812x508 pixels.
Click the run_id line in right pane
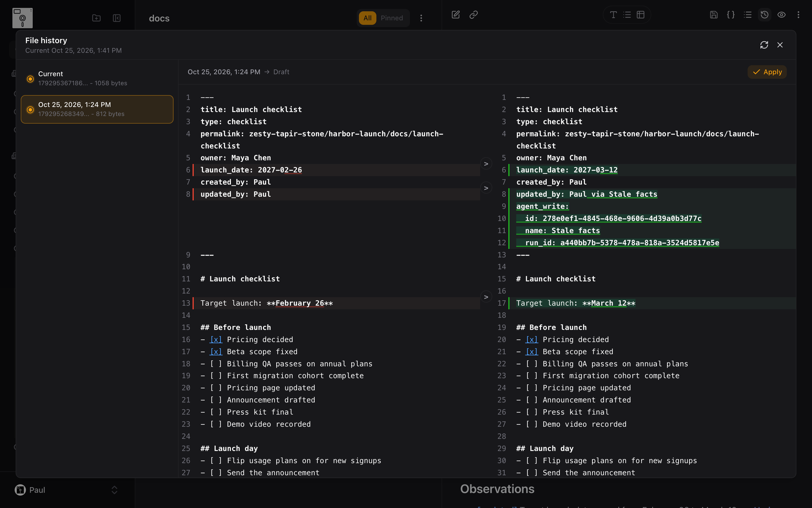pos(652,243)
